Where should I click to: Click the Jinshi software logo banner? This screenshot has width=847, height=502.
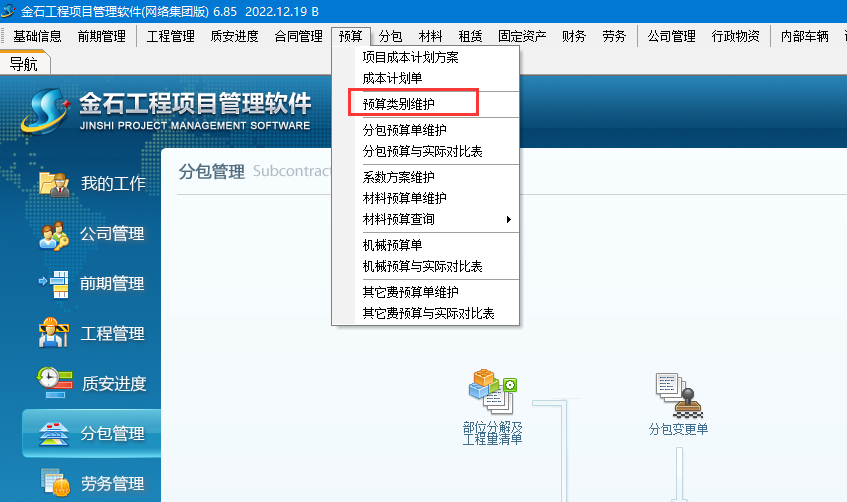point(165,110)
